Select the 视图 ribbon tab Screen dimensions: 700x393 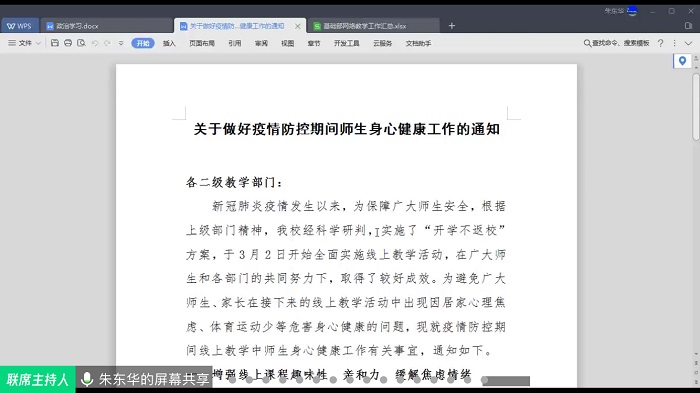click(288, 43)
